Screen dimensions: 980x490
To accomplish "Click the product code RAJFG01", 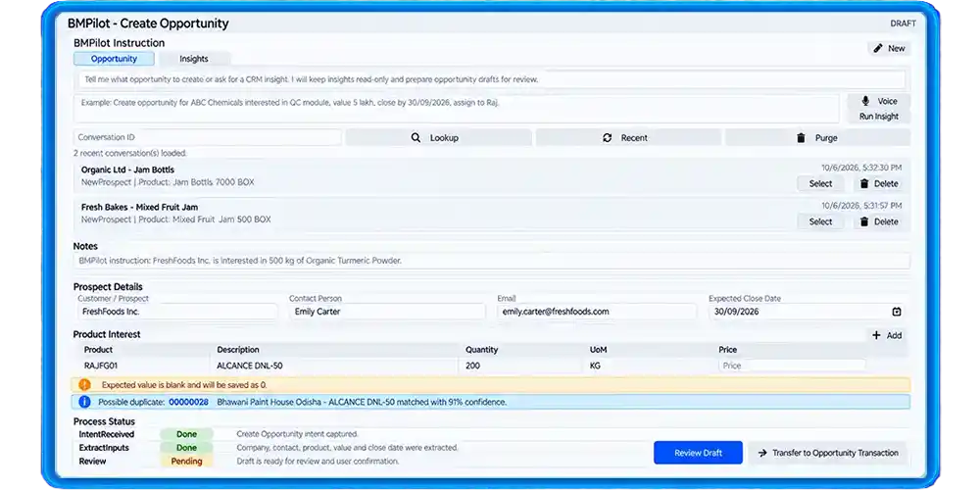I will (101, 366).
